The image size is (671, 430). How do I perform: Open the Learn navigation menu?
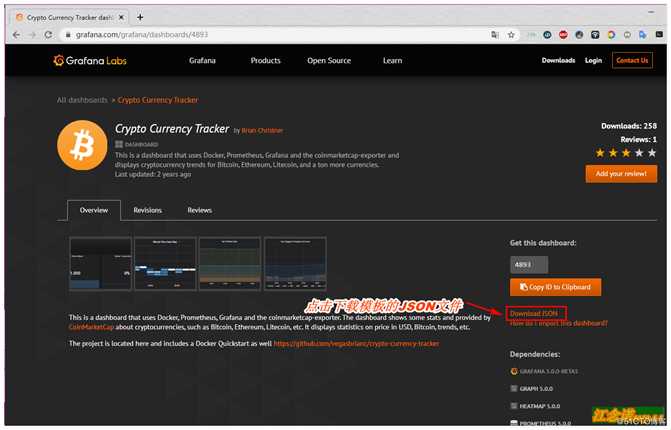point(392,60)
